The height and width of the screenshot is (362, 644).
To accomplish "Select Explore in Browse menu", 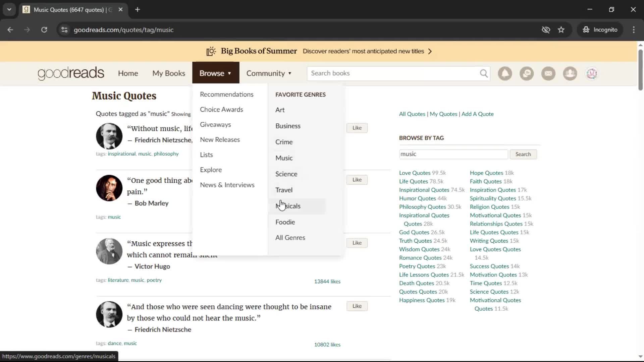I will point(211,170).
